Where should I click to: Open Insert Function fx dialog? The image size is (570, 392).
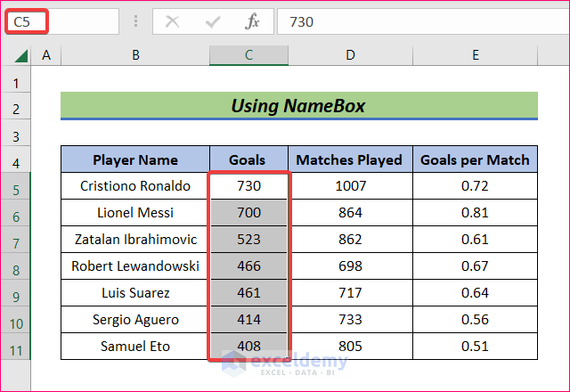[x=252, y=21]
